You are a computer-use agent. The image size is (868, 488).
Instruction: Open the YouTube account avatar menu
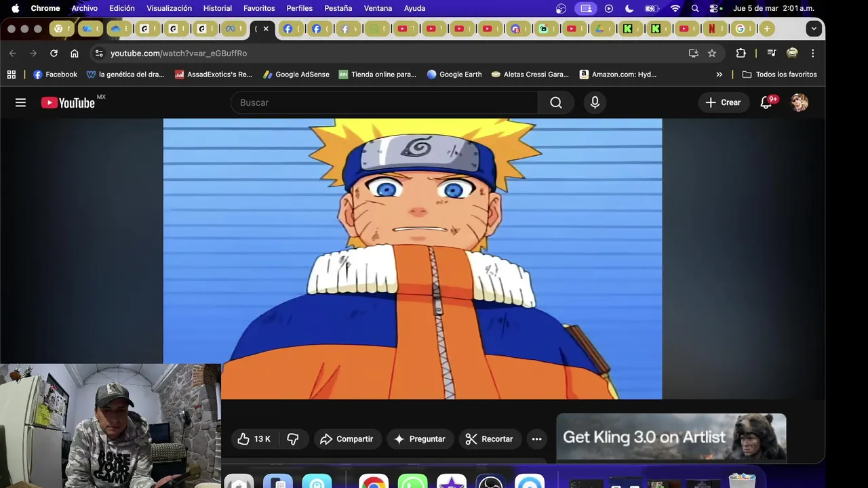(x=800, y=102)
